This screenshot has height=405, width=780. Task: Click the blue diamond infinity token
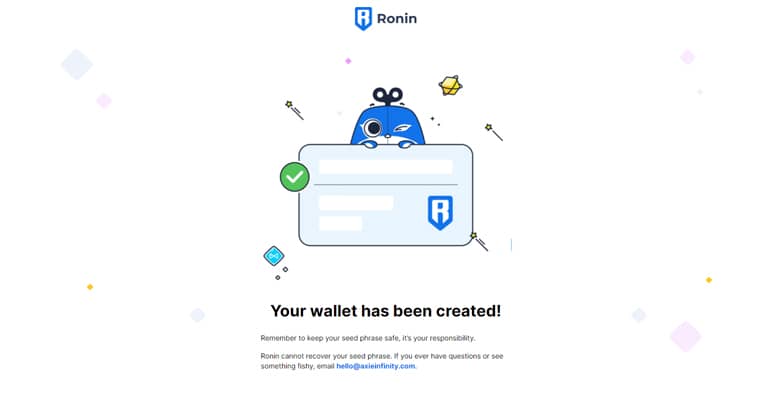tap(274, 256)
